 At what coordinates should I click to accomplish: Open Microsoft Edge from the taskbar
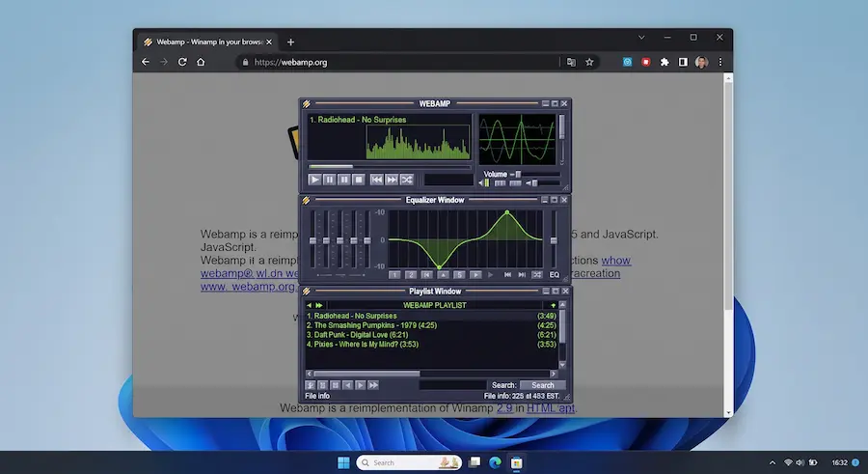(x=495, y=462)
